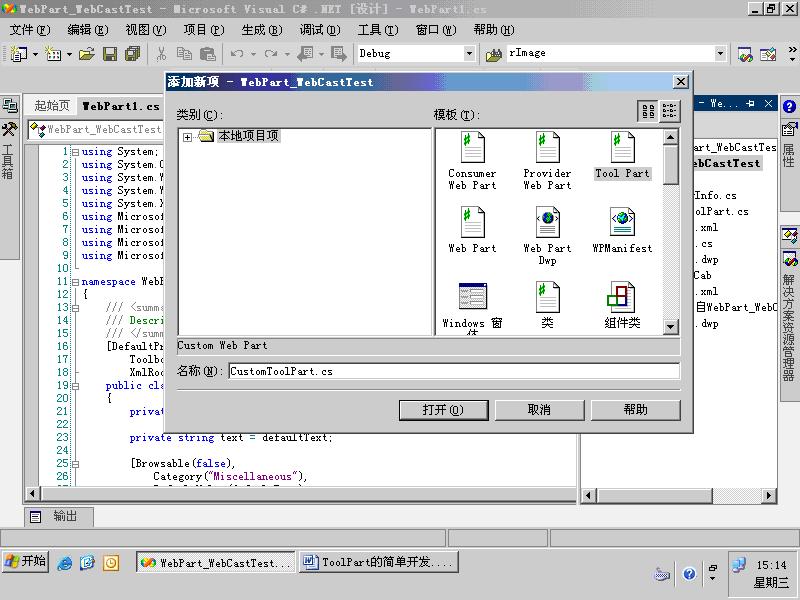Select the 类 class template

(x=547, y=305)
